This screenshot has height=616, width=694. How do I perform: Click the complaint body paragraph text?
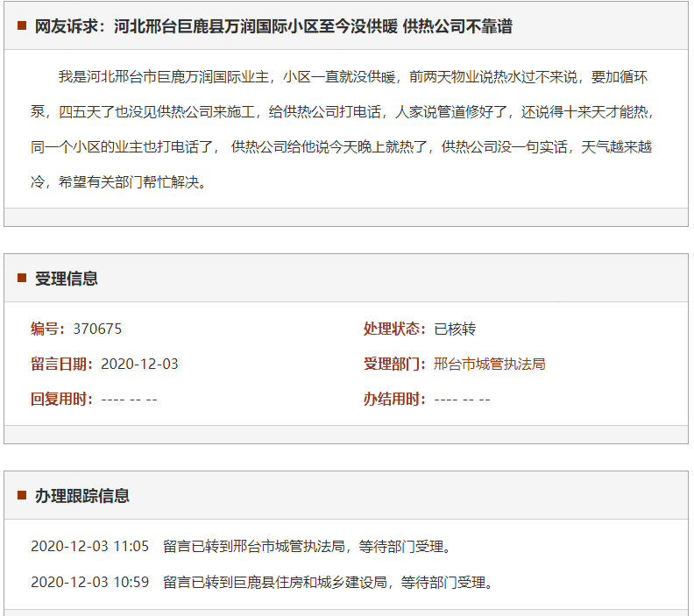point(346,130)
